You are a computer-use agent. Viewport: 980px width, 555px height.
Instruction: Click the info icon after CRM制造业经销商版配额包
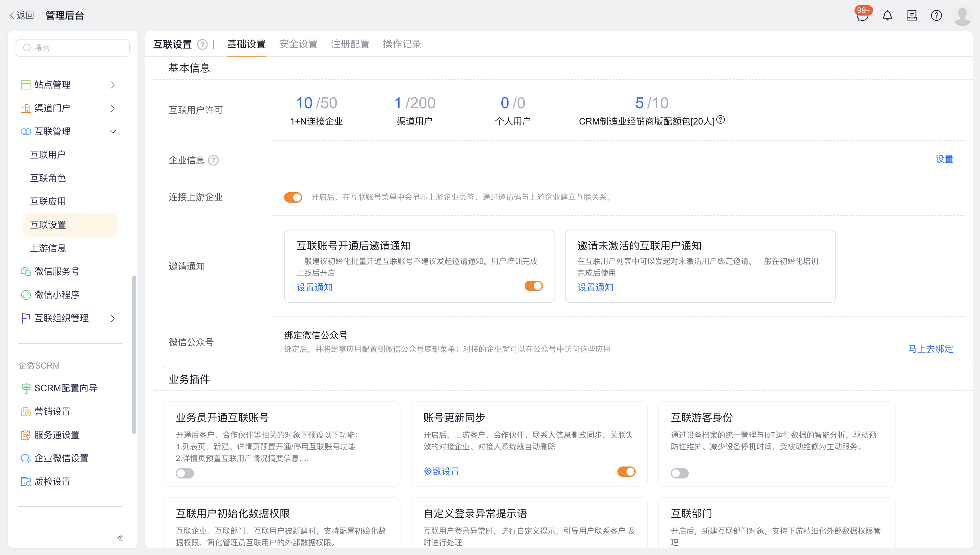[x=720, y=120]
